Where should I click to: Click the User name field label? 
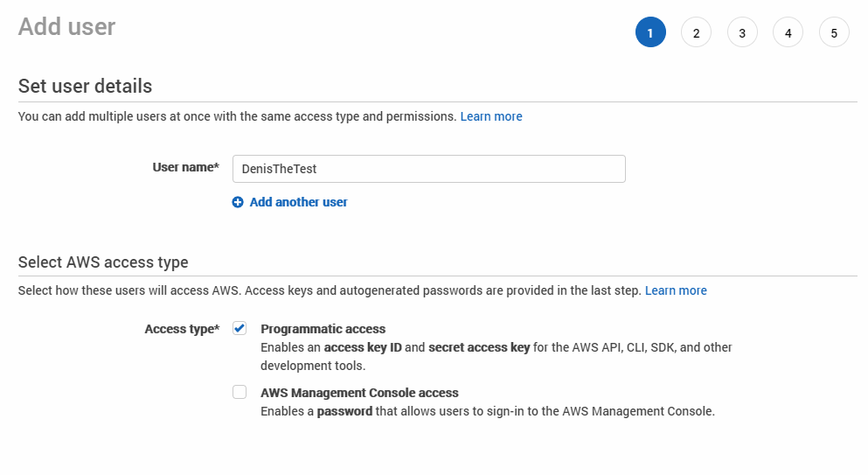pos(185,167)
